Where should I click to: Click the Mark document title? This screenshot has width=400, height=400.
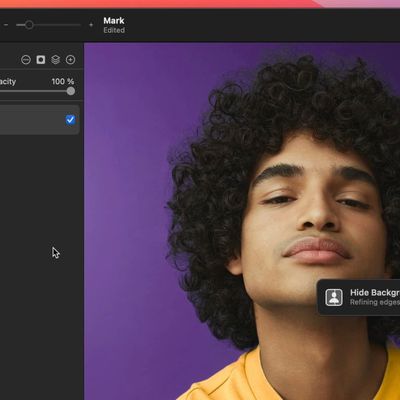(114, 21)
